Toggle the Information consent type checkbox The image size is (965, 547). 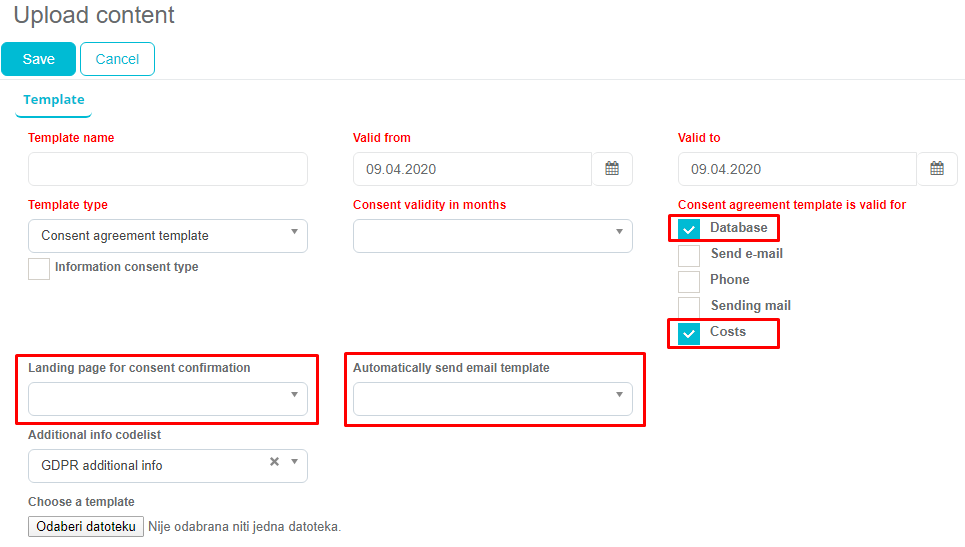pos(39,268)
